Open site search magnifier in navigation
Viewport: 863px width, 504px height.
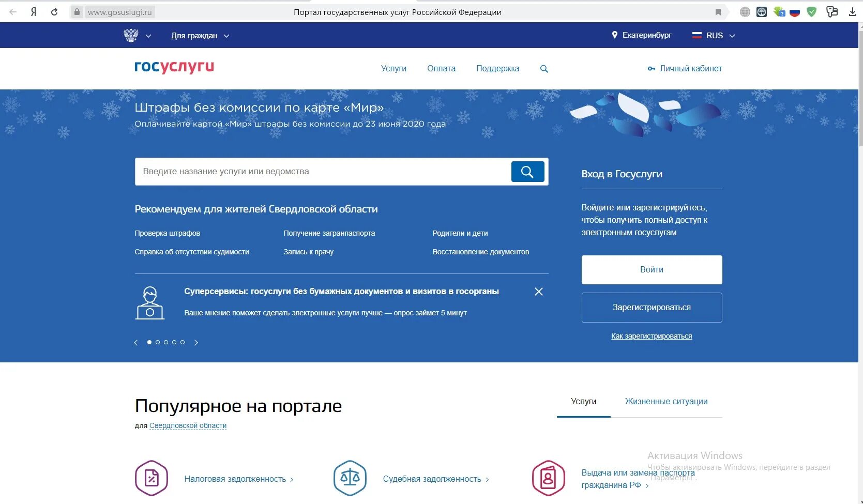pos(544,69)
